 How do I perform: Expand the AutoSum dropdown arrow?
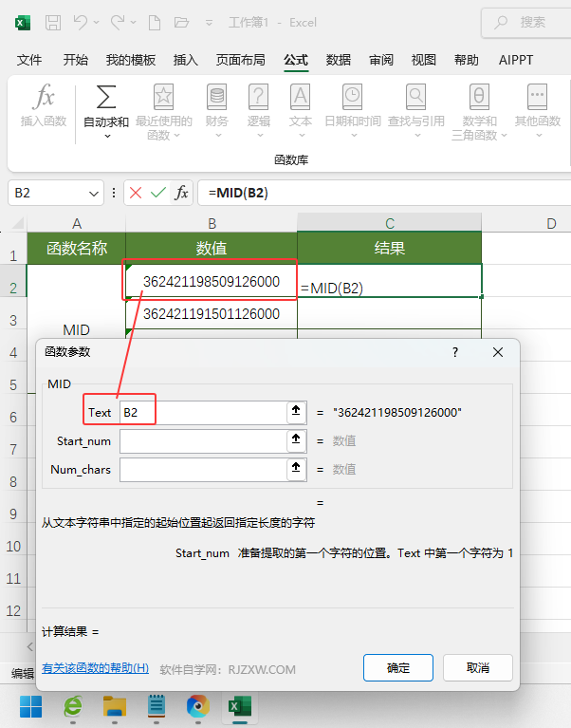point(107,136)
